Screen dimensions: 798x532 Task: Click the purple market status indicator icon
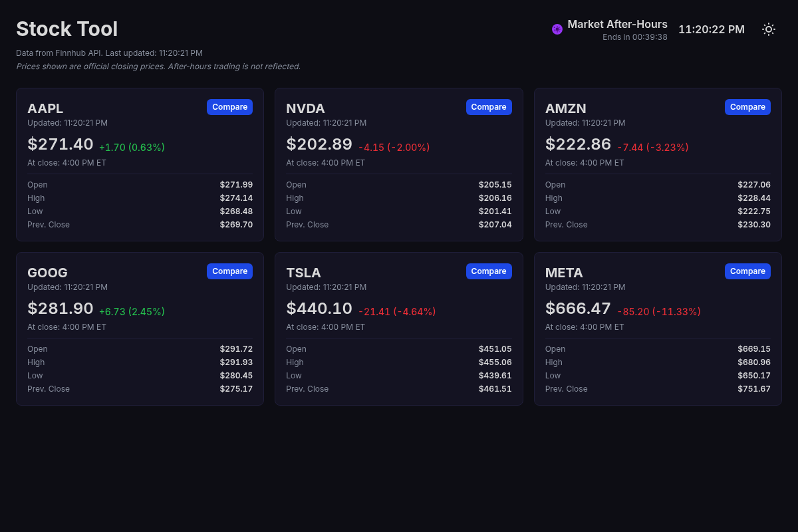click(x=557, y=29)
